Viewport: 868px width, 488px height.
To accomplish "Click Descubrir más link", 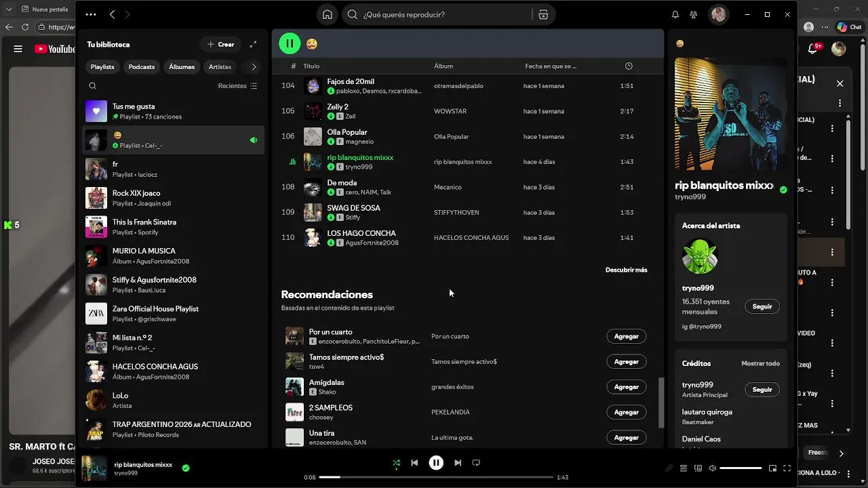I will pyautogui.click(x=626, y=270).
